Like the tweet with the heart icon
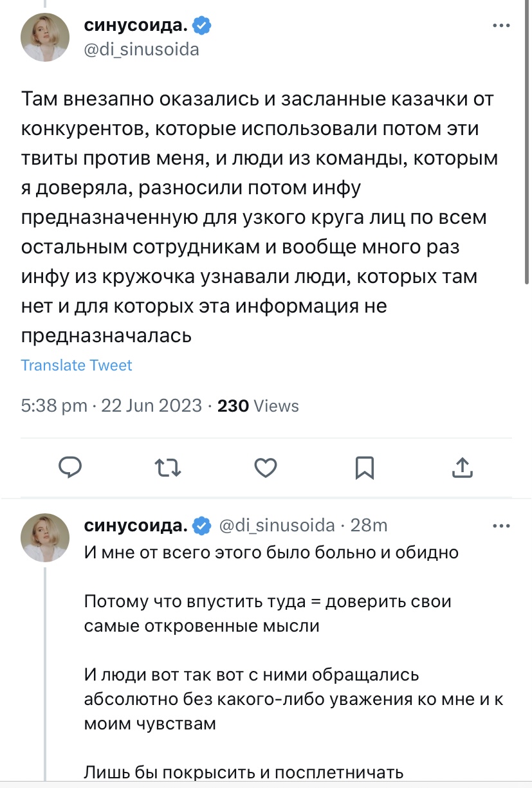Screen dimensions: 532x788 point(266,468)
